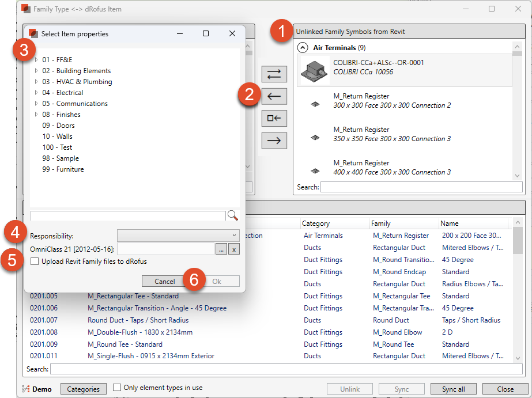Select the box-with-arrow mapping icon
Screen dimensions: 532x398
point(274,118)
